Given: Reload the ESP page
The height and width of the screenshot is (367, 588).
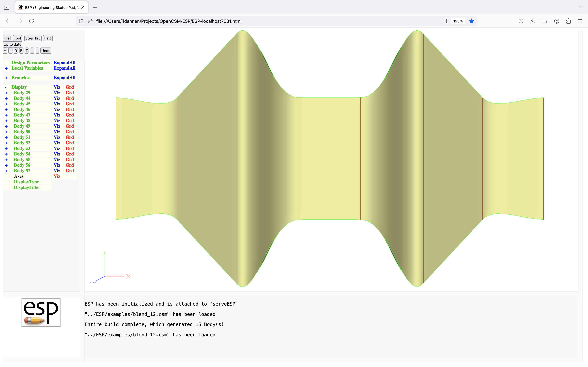Looking at the screenshot, I should pyautogui.click(x=32, y=21).
